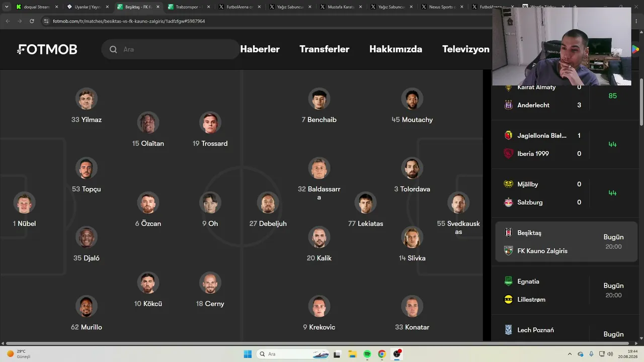
Task: Click Murillo's player avatar
Action: point(87,306)
